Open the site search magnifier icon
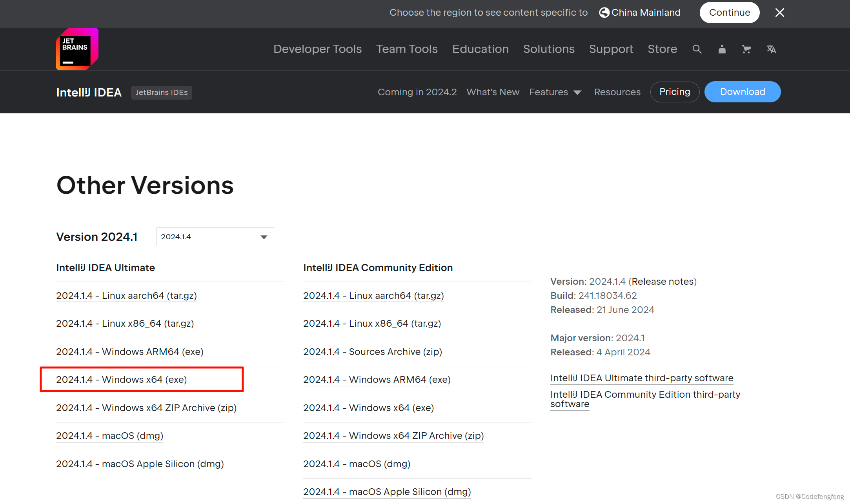Viewport: 850px width, 504px height. click(697, 49)
